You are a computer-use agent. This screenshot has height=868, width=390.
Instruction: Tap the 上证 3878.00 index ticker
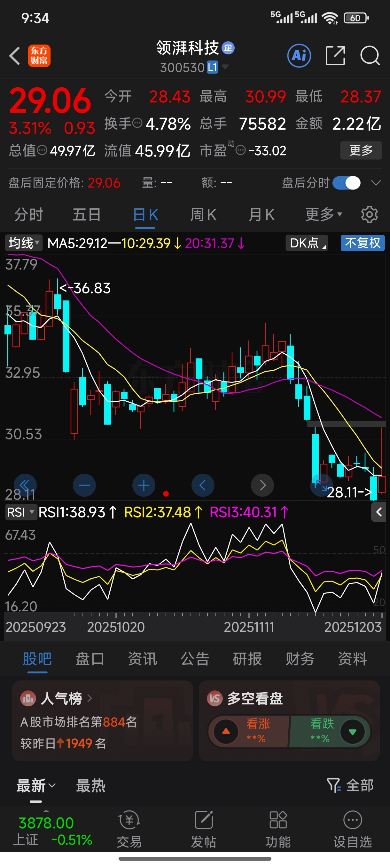[52, 831]
